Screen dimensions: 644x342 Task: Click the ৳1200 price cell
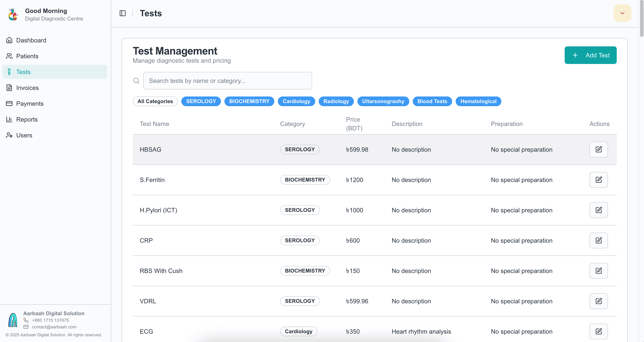click(x=354, y=180)
